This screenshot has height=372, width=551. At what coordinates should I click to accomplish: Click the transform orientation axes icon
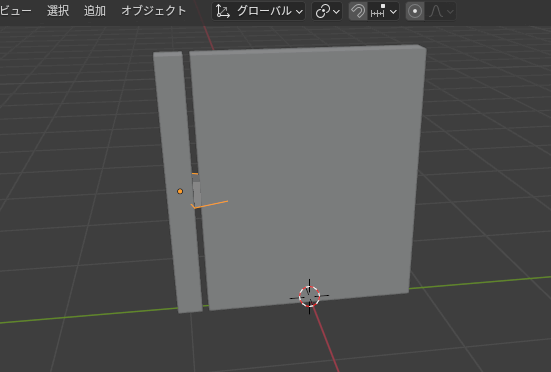(223, 11)
